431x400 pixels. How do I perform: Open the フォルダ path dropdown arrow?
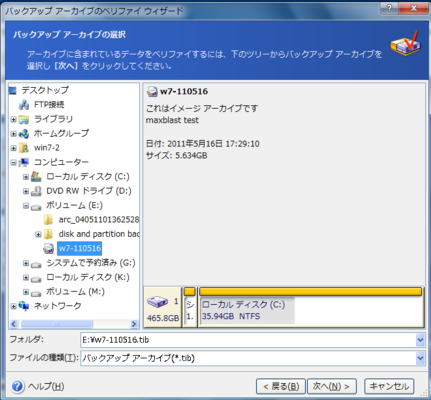[x=420, y=340]
